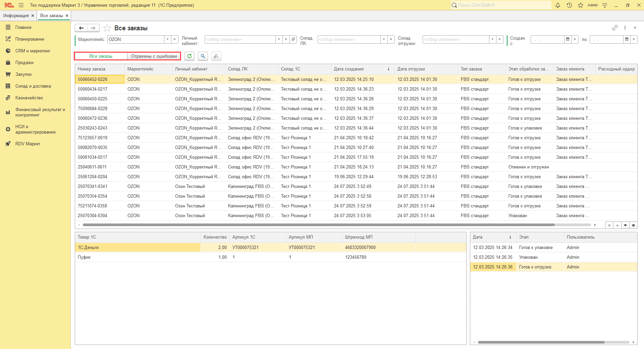Expand the Личный кабинет dropdown list
Viewport: 644px width, 349px height.
coord(279,39)
